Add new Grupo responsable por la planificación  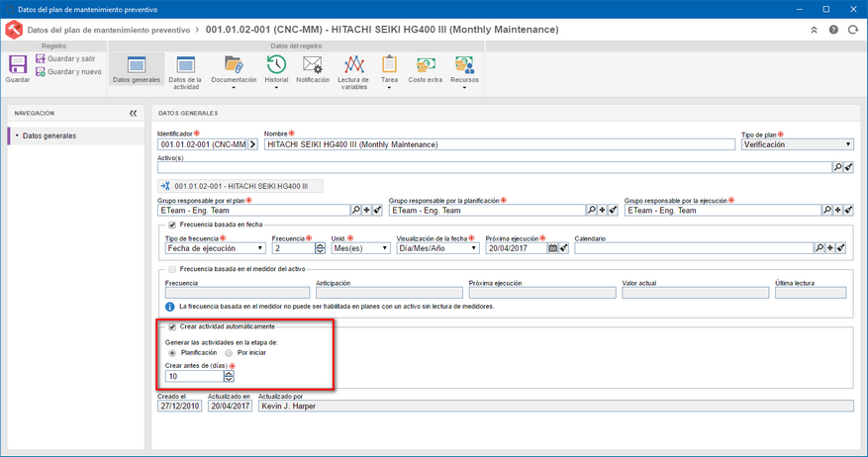pyautogui.click(x=603, y=211)
